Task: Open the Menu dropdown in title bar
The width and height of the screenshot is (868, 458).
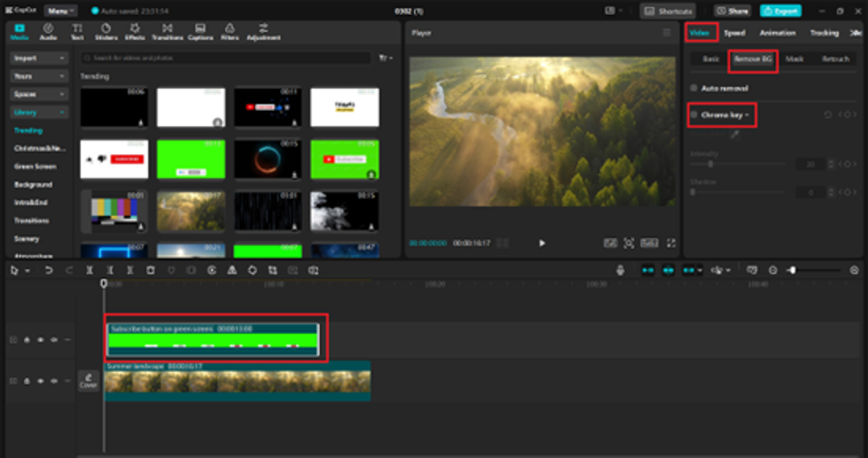Action: (x=60, y=11)
